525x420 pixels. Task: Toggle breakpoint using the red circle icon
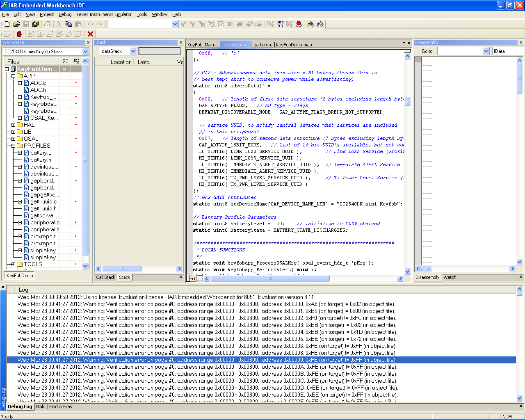pyautogui.click(x=299, y=24)
